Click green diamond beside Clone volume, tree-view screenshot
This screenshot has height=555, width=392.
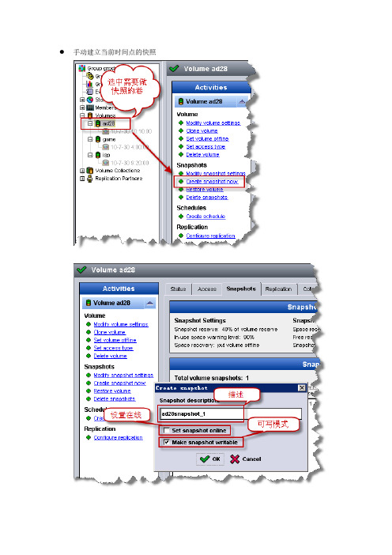[x=181, y=131]
